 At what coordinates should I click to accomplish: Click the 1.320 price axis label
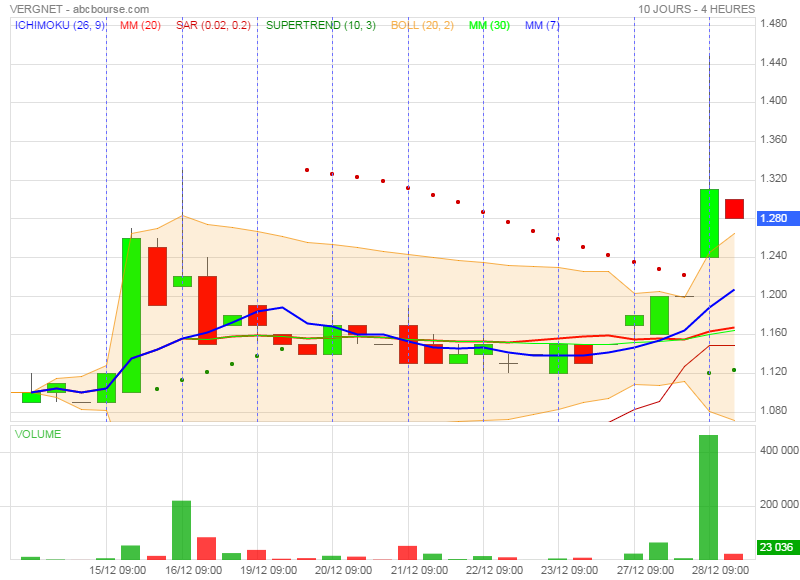click(773, 178)
